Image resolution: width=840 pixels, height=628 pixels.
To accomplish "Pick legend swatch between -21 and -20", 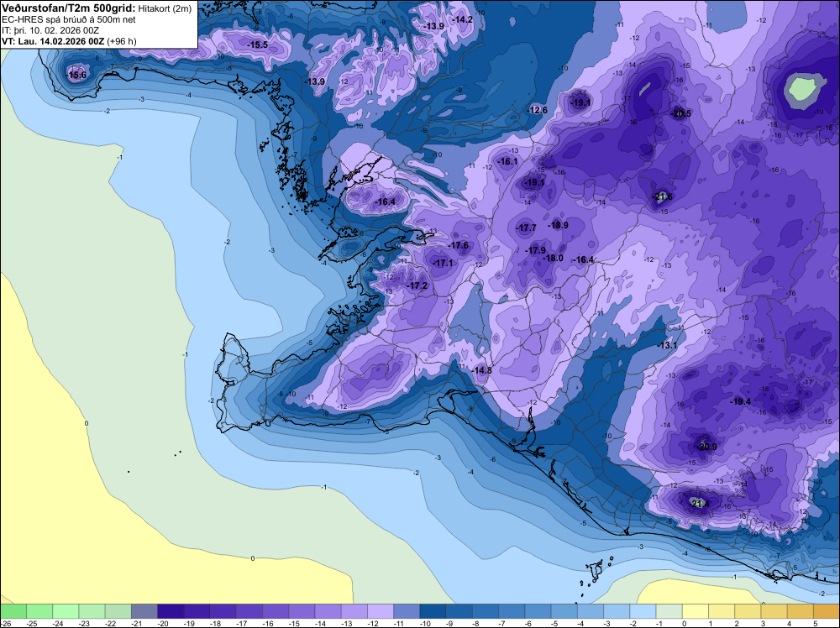I will (144, 611).
